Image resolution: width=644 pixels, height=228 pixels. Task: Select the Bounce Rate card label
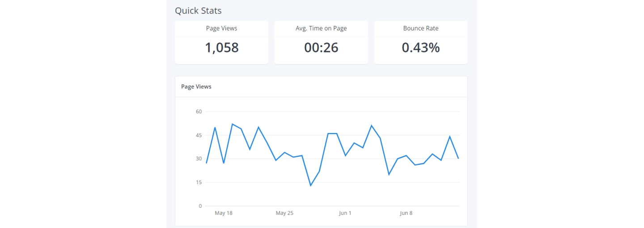tap(421, 28)
